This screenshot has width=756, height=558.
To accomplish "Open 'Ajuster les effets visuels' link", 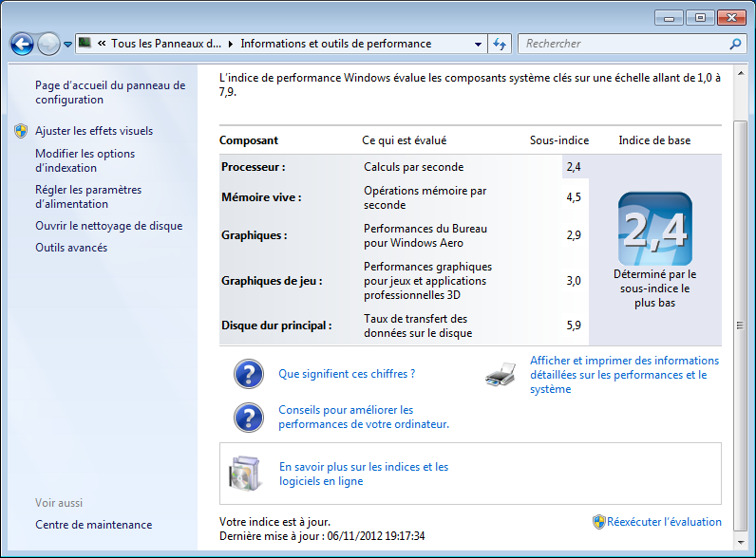I will (x=94, y=131).
